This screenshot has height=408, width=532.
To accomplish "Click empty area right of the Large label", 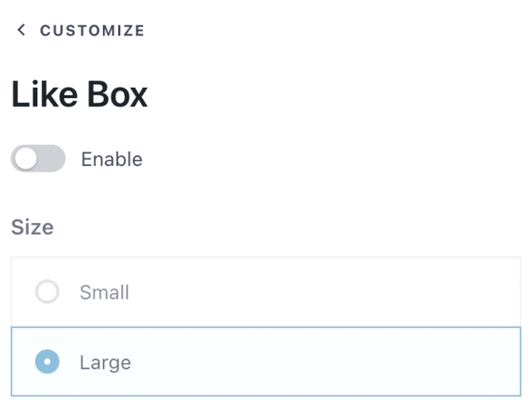I will point(322,361).
